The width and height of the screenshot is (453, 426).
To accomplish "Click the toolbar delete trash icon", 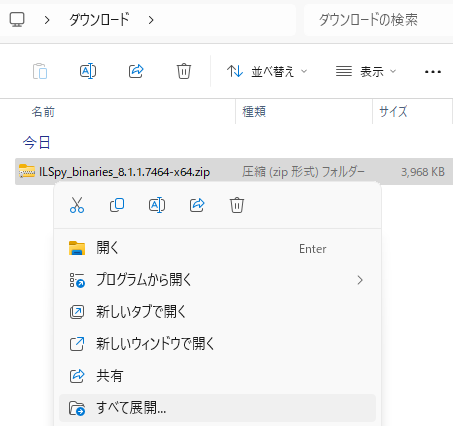I will click(184, 71).
